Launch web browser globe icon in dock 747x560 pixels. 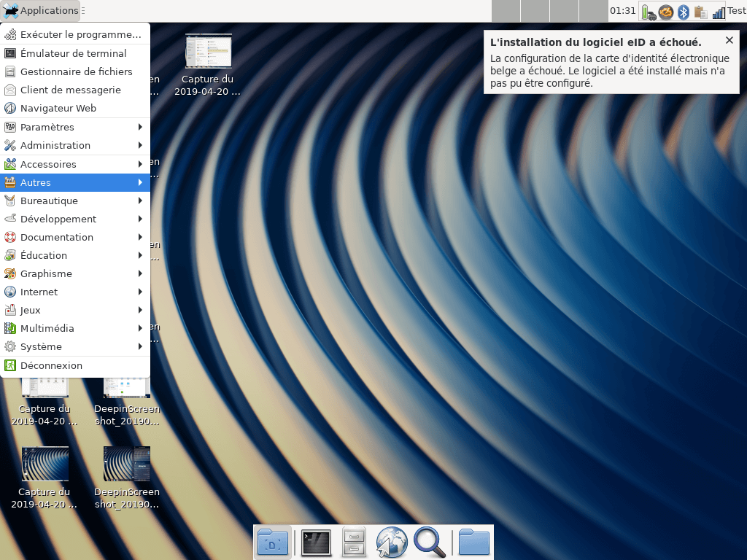click(x=392, y=542)
